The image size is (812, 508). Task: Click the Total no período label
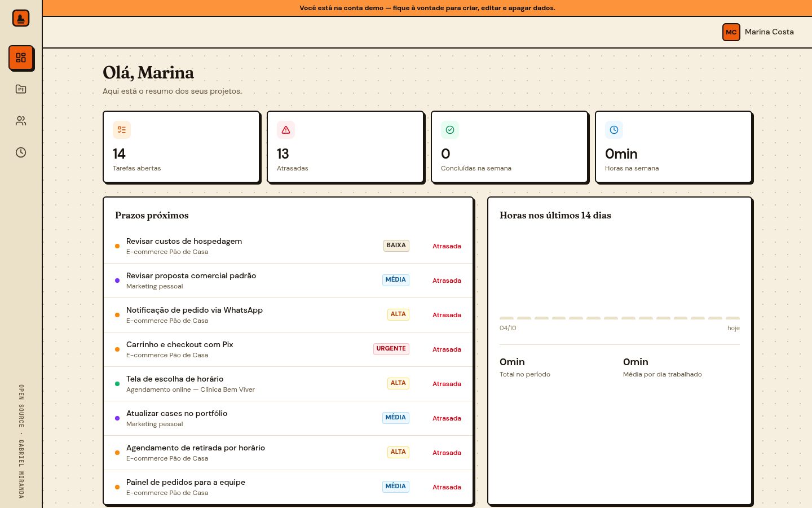click(525, 374)
